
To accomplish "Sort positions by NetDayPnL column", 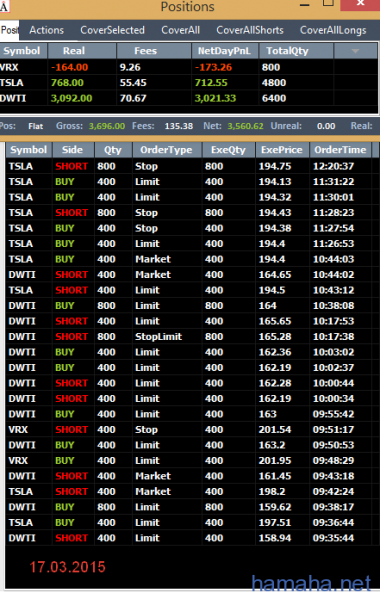I will tap(225, 51).
